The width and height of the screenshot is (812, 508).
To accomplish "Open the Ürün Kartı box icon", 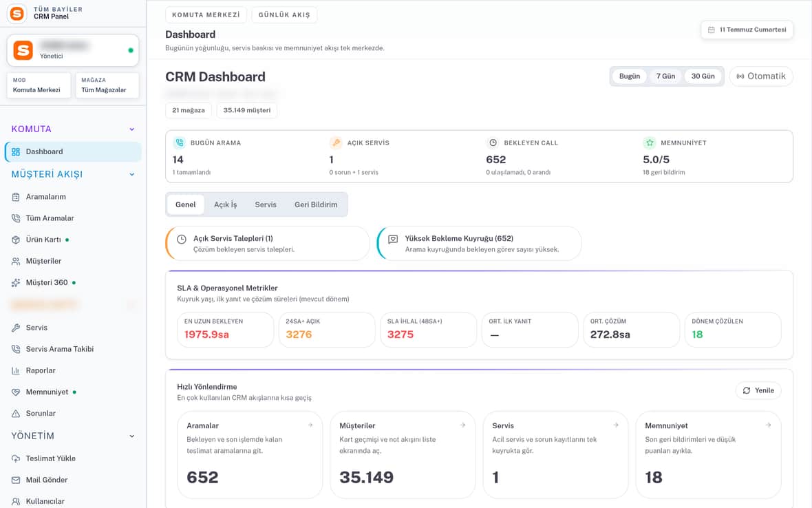I will click(16, 240).
